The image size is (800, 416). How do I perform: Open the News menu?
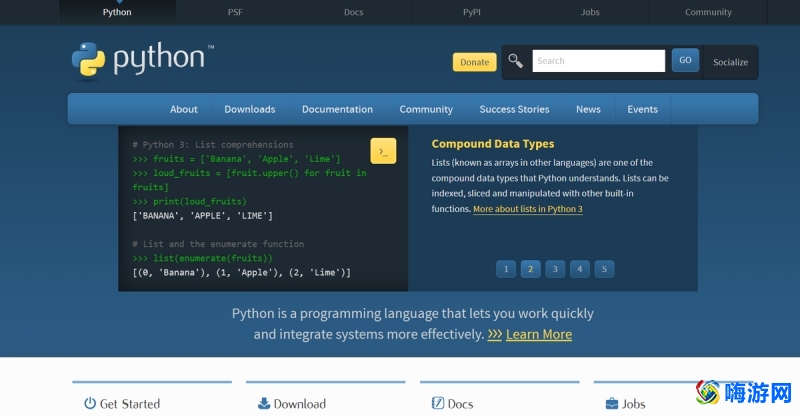click(x=588, y=109)
